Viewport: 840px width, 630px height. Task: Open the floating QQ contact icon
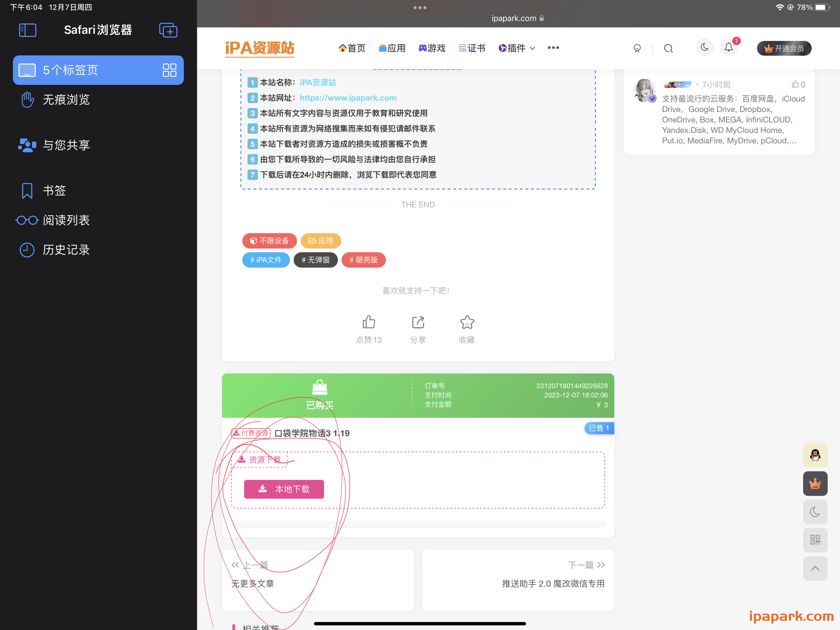[815, 455]
